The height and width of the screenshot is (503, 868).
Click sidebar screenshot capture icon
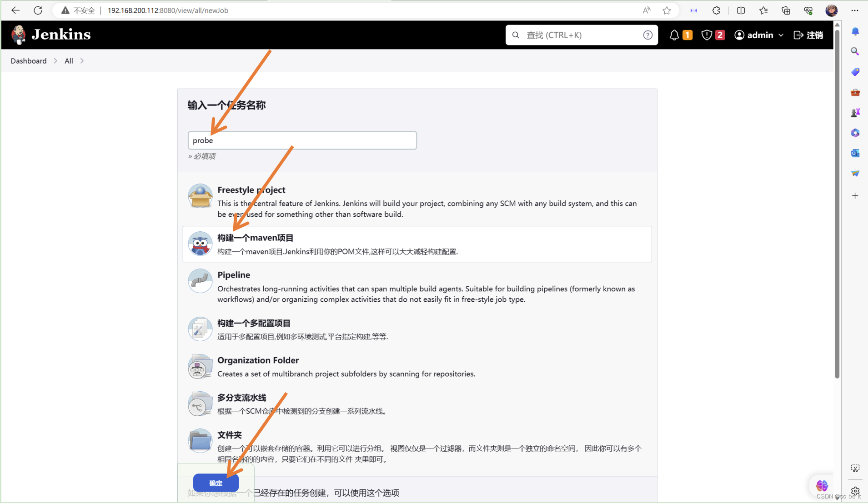coord(855,468)
